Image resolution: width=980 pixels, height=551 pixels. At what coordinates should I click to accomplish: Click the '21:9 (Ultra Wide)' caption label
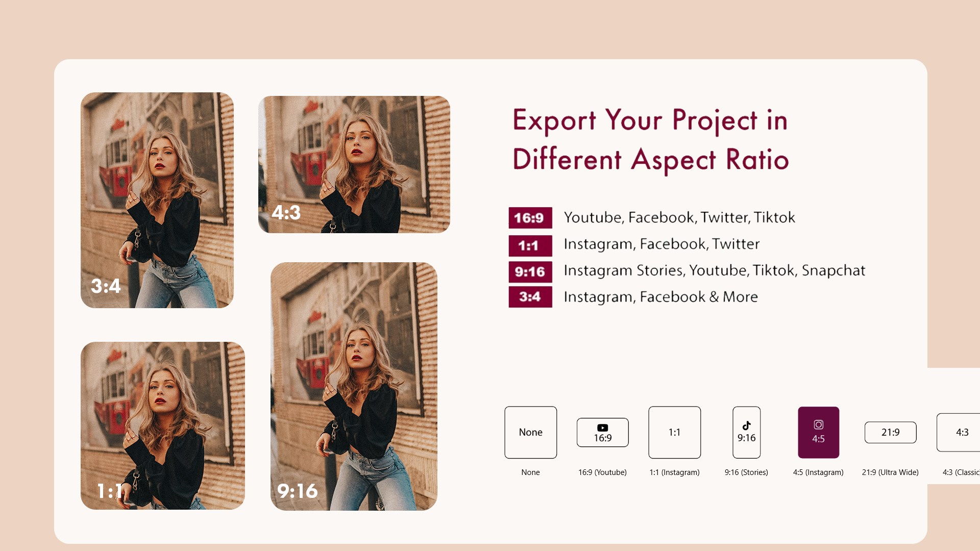[x=890, y=472]
